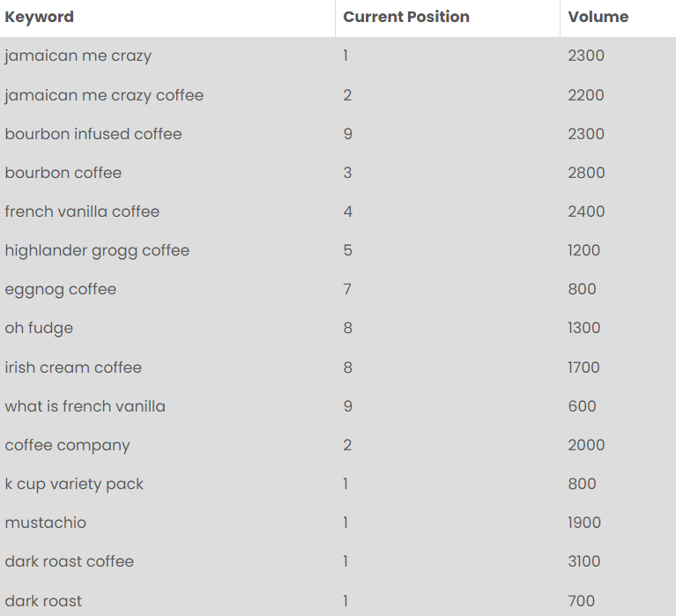Click the Keyword column header
The image size is (676, 616).
tap(40, 17)
